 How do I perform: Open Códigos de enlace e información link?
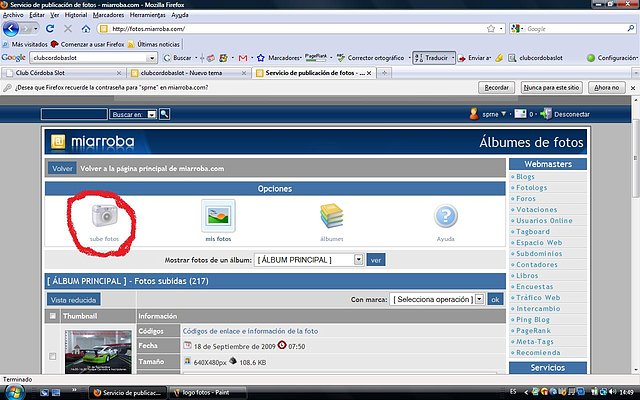click(250, 331)
